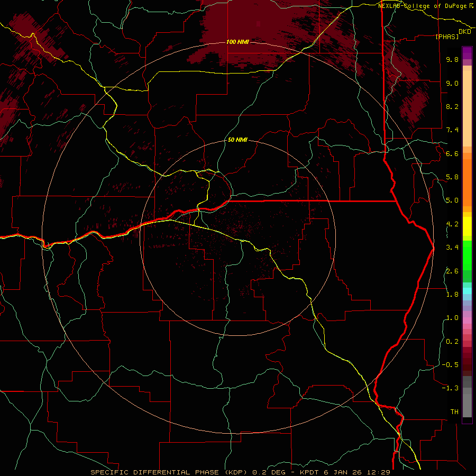Pick the pink swatch beside 1.0
This screenshot has width=476, height=476.
pos(467,321)
